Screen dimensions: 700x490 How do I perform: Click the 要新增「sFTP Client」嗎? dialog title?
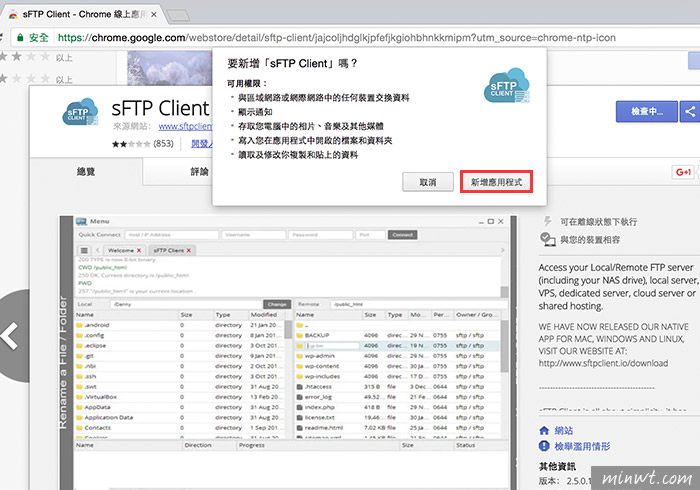point(292,64)
